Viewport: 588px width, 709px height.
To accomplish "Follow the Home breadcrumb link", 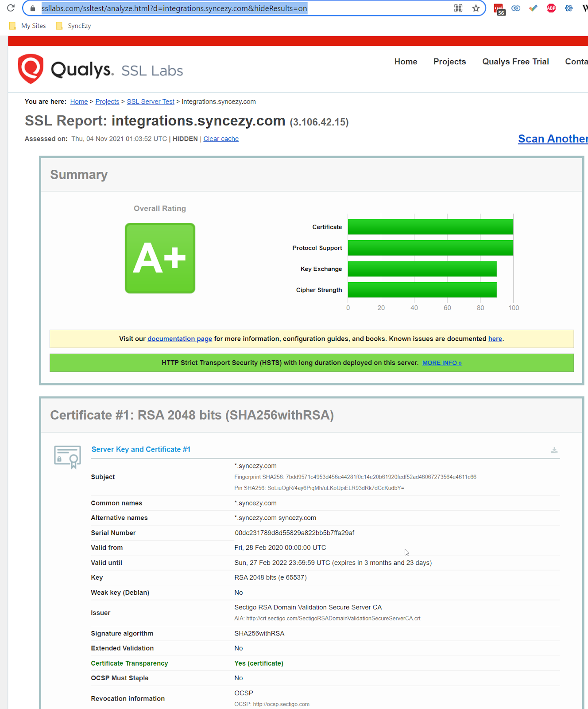I will coord(79,101).
